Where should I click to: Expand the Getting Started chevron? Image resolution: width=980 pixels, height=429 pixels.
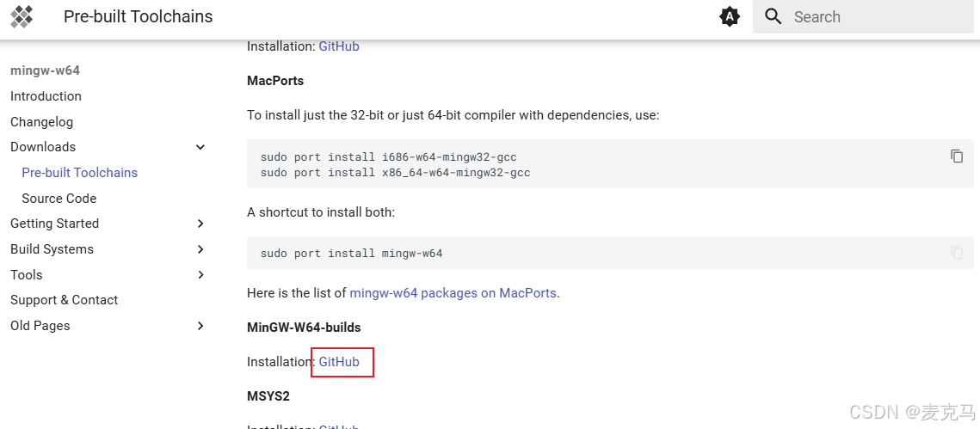click(200, 224)
